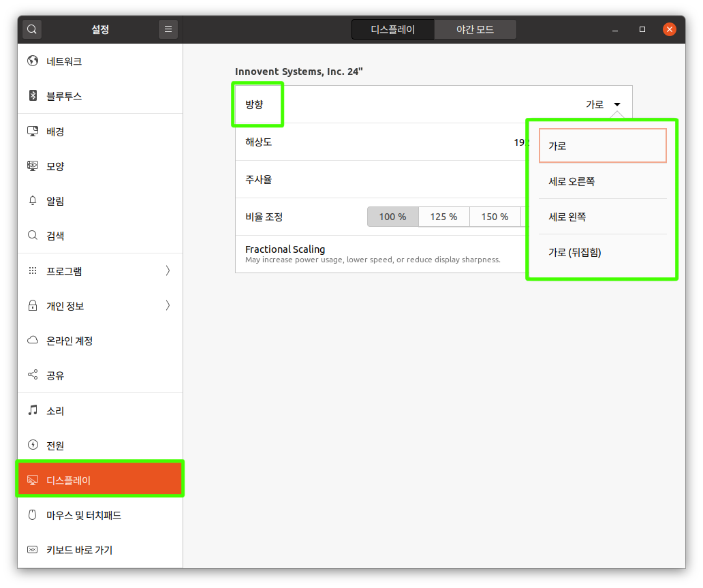
Task: Go to 배경 settings
Action: 100,131
